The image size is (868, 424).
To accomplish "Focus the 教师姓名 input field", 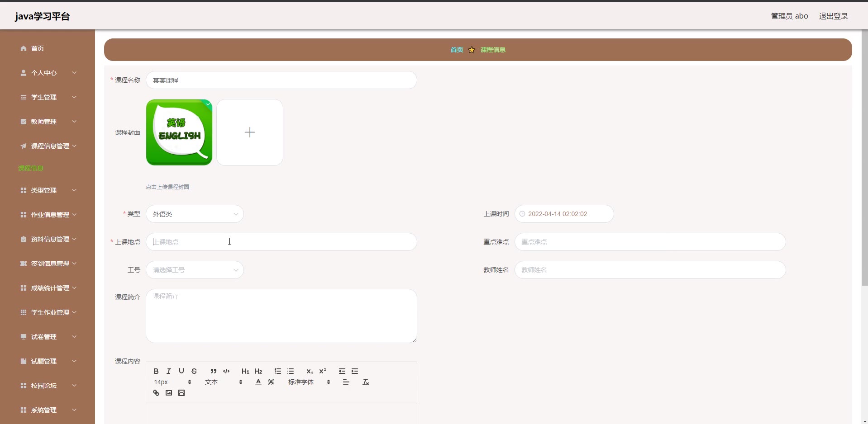I will pyautogui.click(x=650, y=270).
